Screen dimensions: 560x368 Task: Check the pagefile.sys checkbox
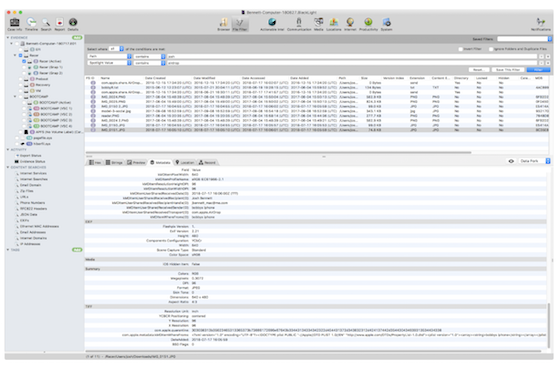coord(17,138)
